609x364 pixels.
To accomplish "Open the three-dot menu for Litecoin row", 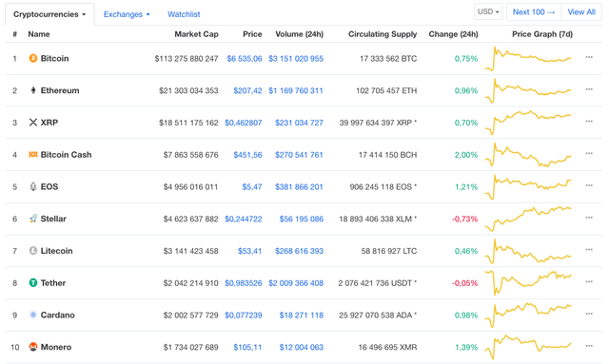I will click(589, 250).
